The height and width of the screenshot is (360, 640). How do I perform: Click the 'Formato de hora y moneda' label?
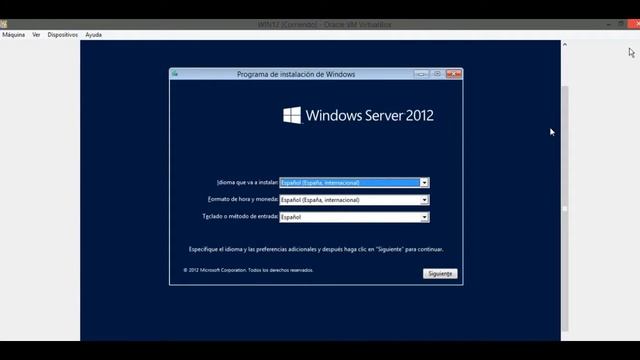(x=243, y=199)
